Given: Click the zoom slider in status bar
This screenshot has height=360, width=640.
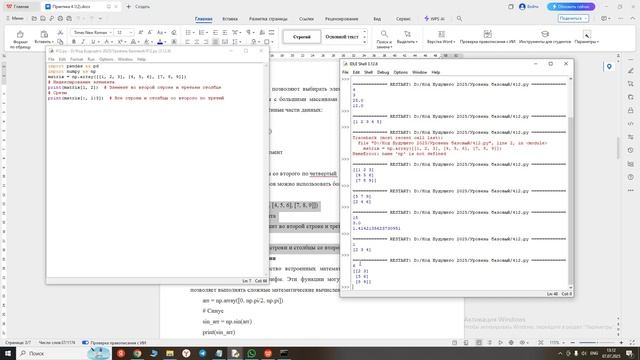Looking at the screenshot, I should (x=597, y=343).
